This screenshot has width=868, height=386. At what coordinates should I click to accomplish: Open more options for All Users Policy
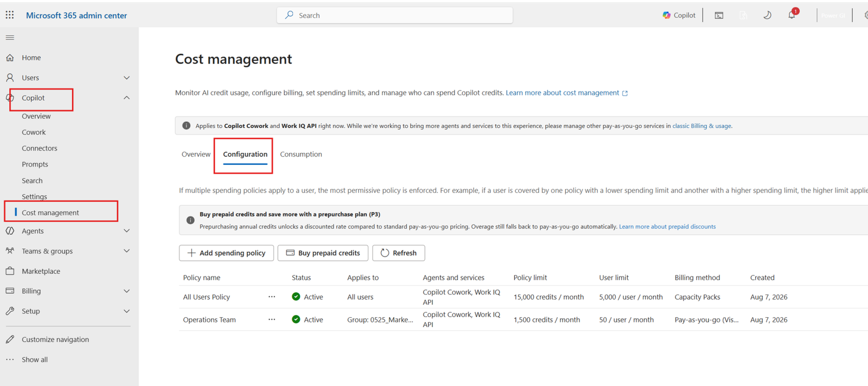point(272,297)
